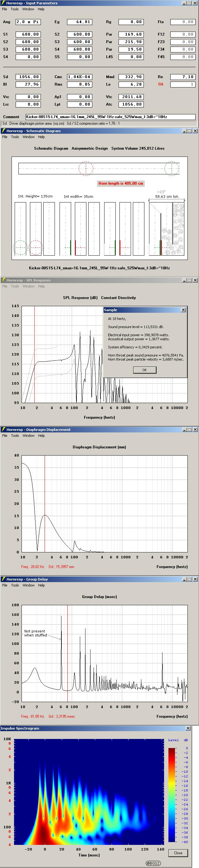Click the Cms field 1,04E-04
Image resolution: width=199 pixels, height=868 pixels.
79,77
